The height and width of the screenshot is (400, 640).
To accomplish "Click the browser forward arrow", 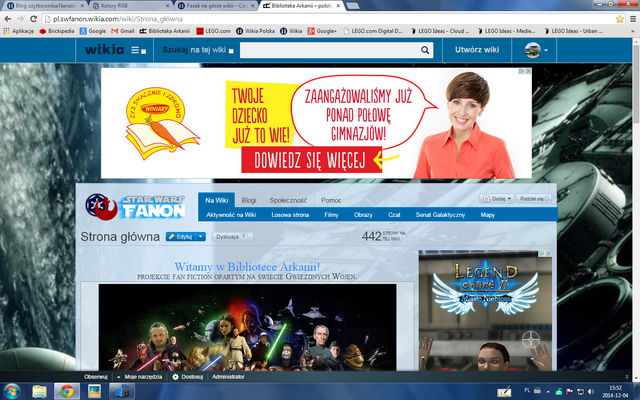I will (x=20, y=19).
